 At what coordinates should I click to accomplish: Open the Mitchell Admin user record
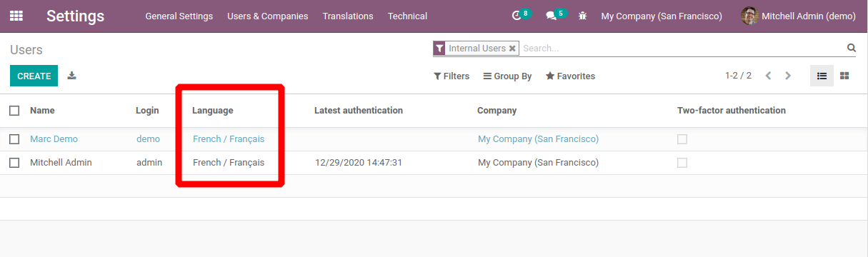click(61, 163)
